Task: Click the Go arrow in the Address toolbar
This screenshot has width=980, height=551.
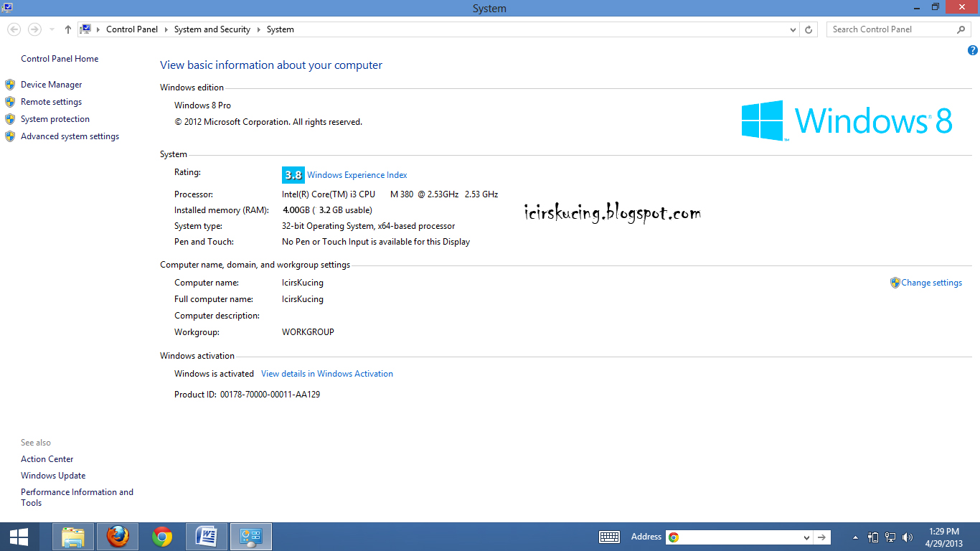Action: point(822,537)
